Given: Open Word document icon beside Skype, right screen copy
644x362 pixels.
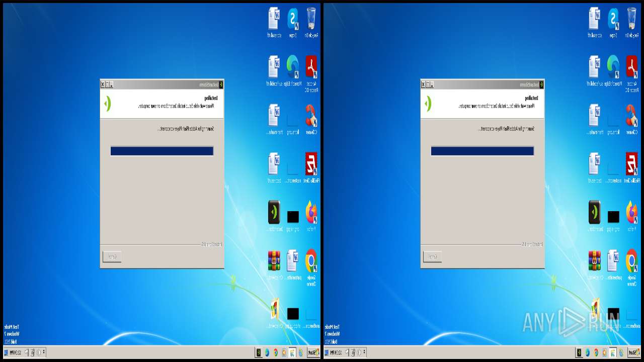Looking at the screenshot, I should [x=595, y=22].
